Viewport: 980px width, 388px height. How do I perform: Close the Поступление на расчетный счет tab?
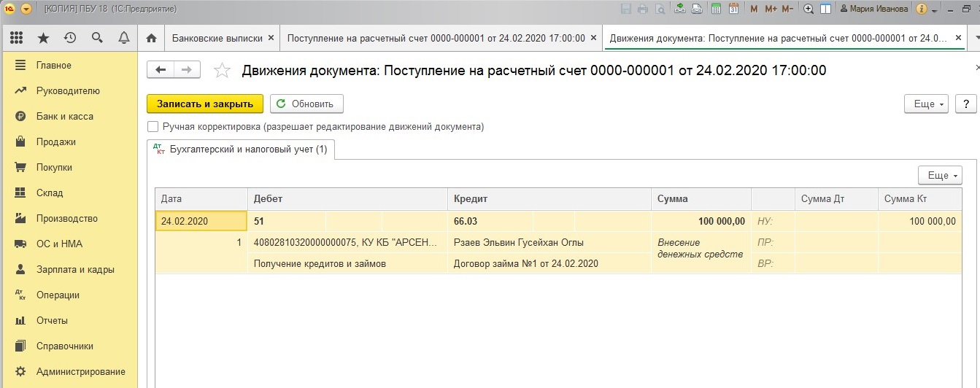point(593,38)
